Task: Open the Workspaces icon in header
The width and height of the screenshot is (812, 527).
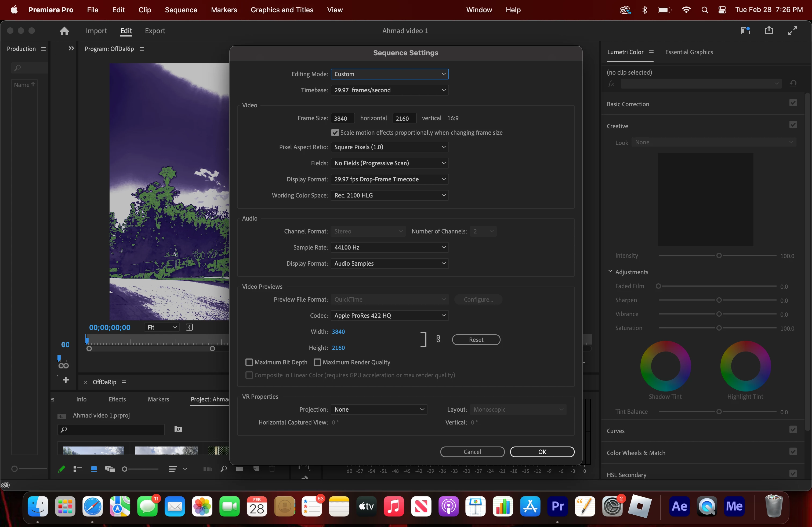Action: [745, 31]
